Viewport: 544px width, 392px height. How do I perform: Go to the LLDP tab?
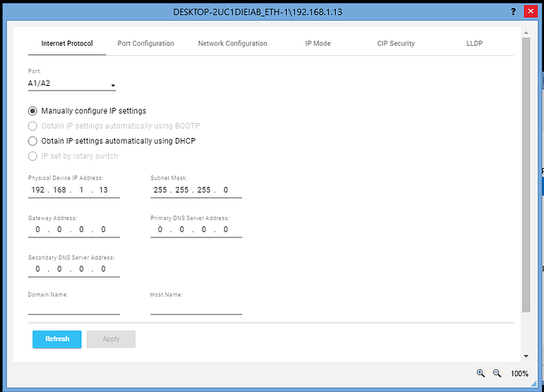(475, 43)
